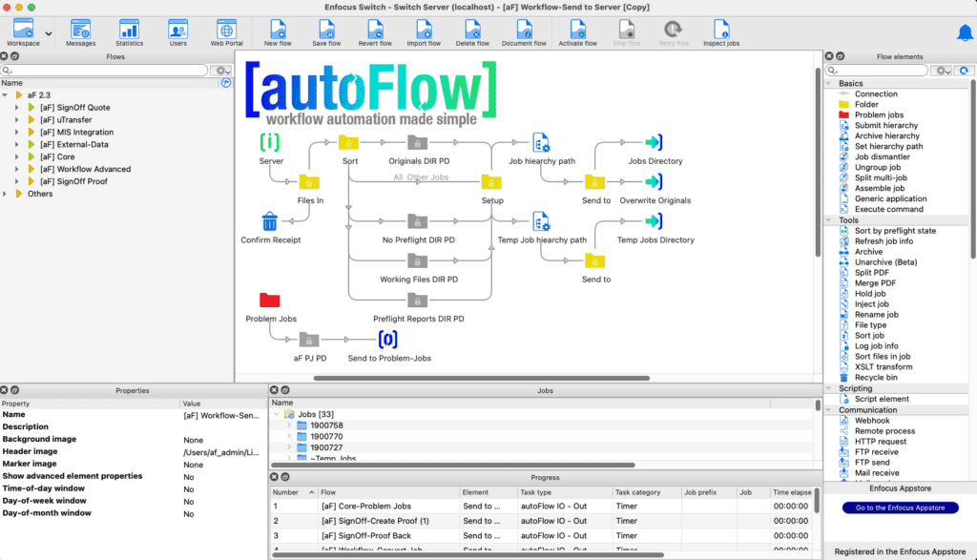
Task: Collapse the Basics section in Flow elements
Action: (829, 83)
